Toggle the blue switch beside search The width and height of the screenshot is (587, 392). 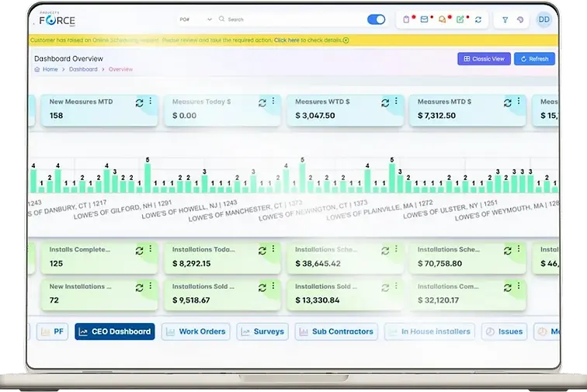pyautogui.click(x=377, y=19)
